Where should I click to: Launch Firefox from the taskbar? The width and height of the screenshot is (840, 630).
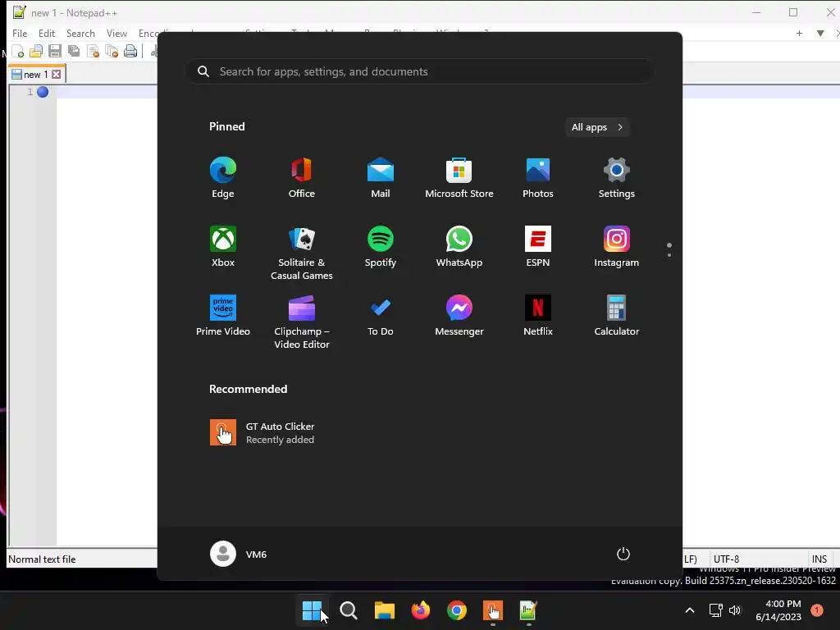point(421,610)
